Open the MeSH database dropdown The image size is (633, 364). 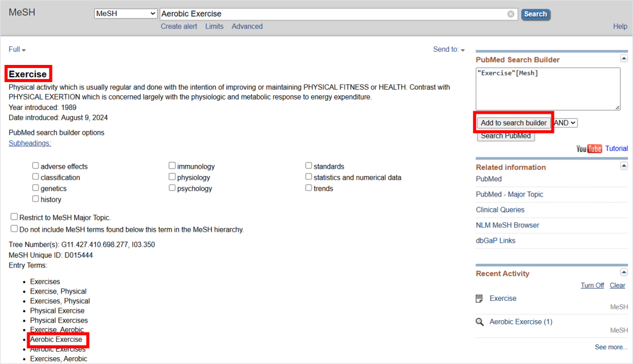125,14
